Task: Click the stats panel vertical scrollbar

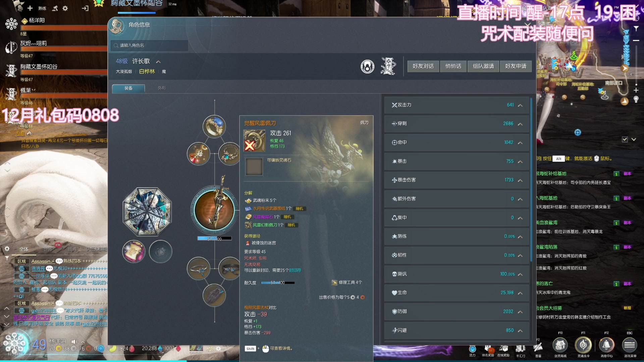Action: tap(531, 180)
